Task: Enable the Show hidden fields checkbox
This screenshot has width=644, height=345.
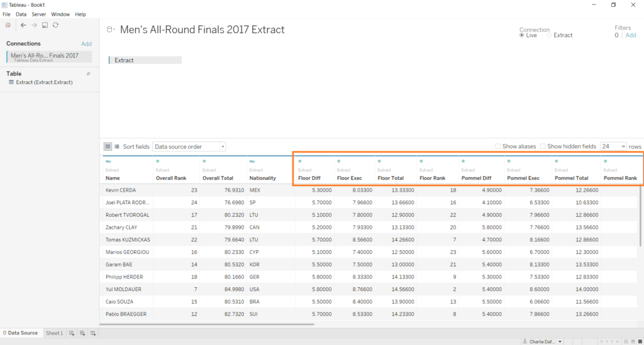Action: [543, 146]
